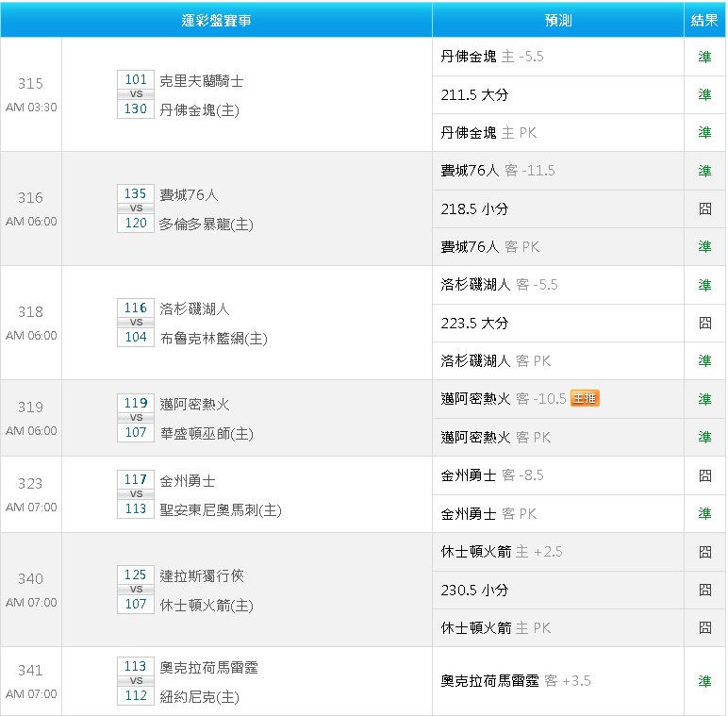Click game number 323

click(x=30, y=484)
